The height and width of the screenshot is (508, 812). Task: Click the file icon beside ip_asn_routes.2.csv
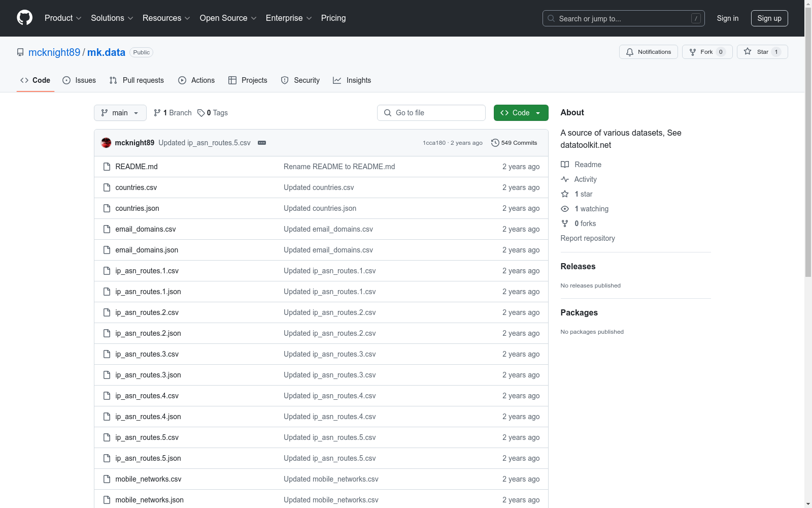click(107, 312)
